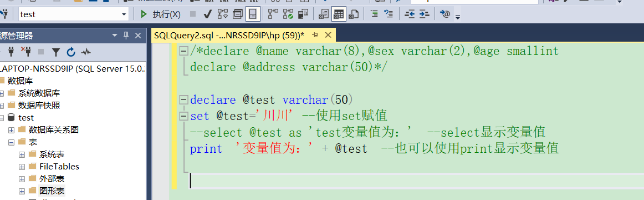Screen dimensions: 644x200
Task: Display the estimated execution plan
Action: coord(223,14)
